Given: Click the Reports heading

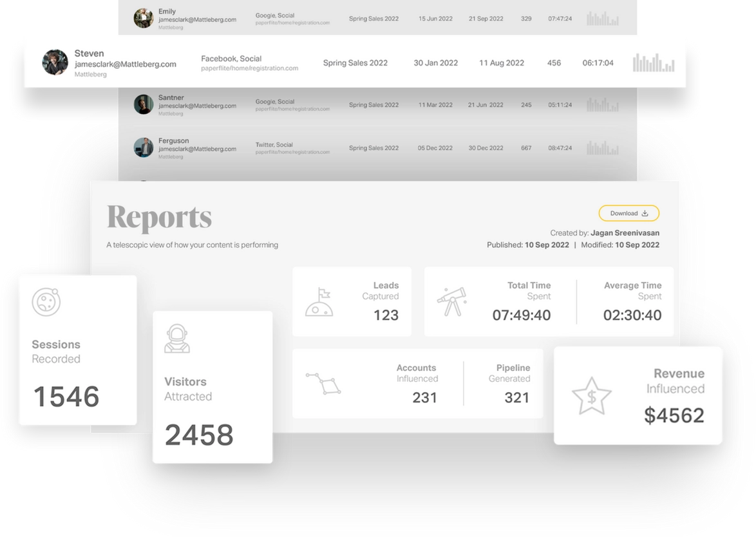Looking at the screenshot, I should tap(159, 218).
